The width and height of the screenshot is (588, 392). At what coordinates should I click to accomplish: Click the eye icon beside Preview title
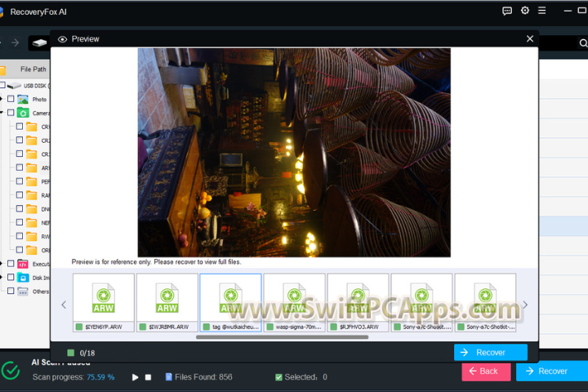[x=63, y=39]
